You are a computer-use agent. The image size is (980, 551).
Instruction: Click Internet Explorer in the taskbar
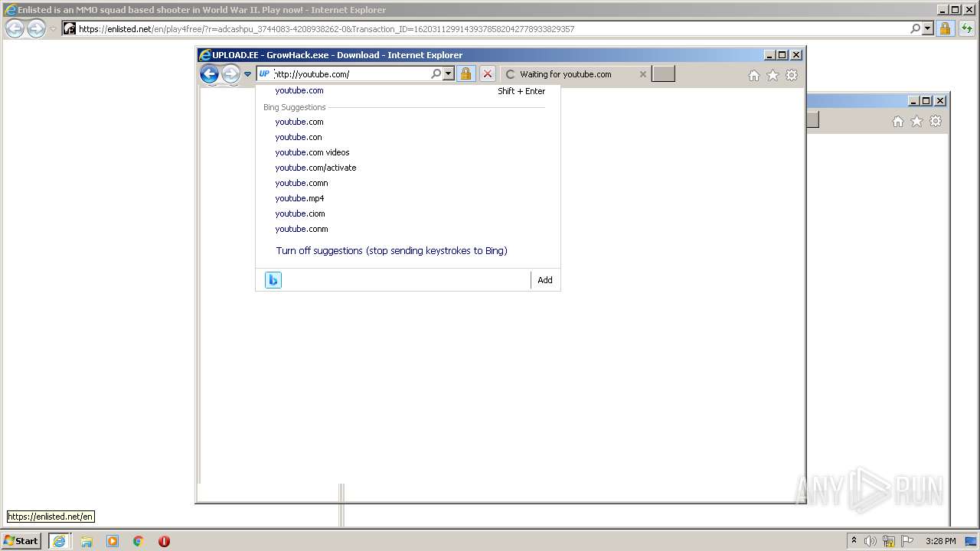[x=59, y=541]
